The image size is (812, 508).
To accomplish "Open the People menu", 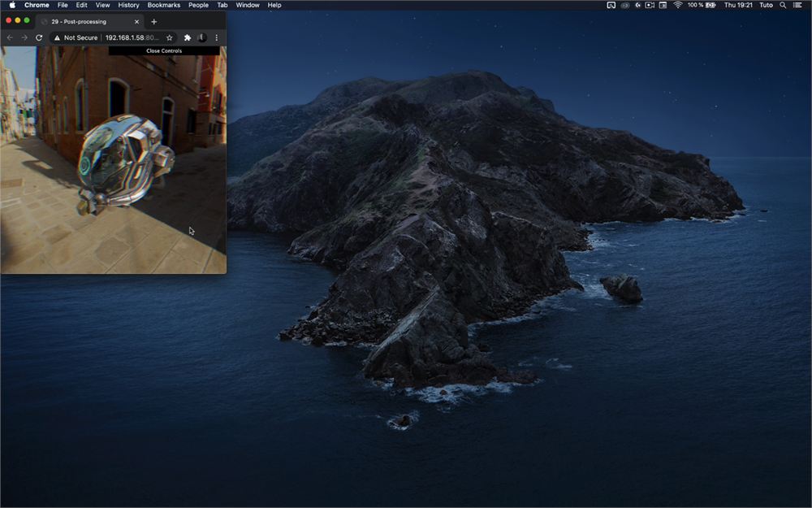I will 198,5.
